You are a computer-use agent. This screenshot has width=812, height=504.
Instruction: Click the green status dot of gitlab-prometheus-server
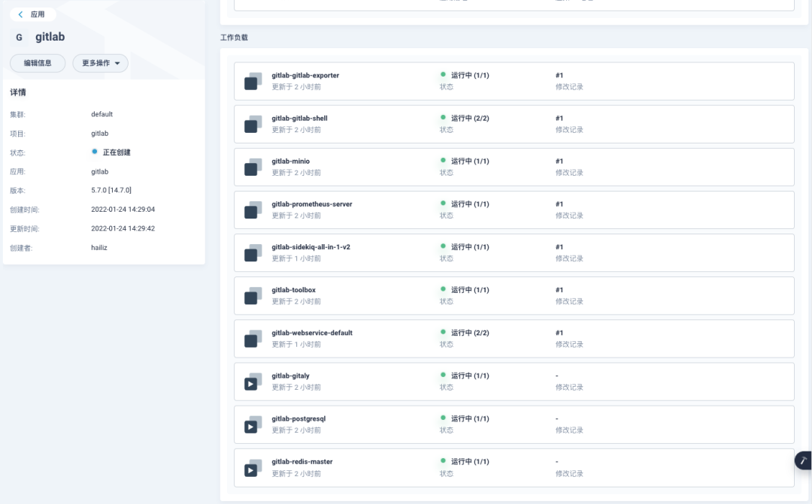[x=443, y=204]
